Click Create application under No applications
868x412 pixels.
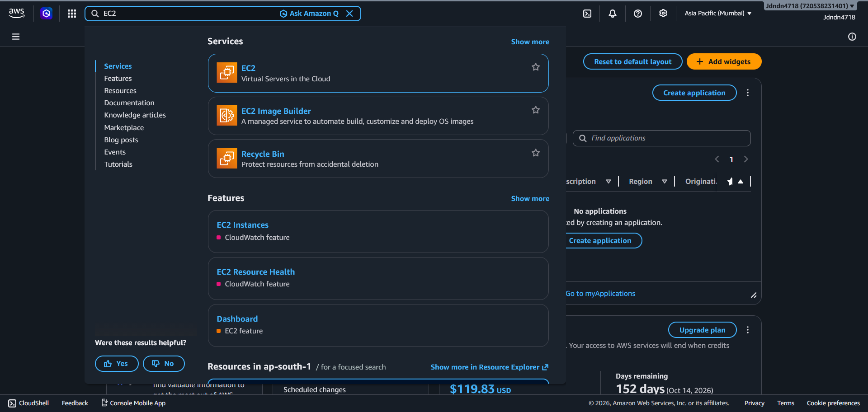pyautogui.click(x=603, y=241)
